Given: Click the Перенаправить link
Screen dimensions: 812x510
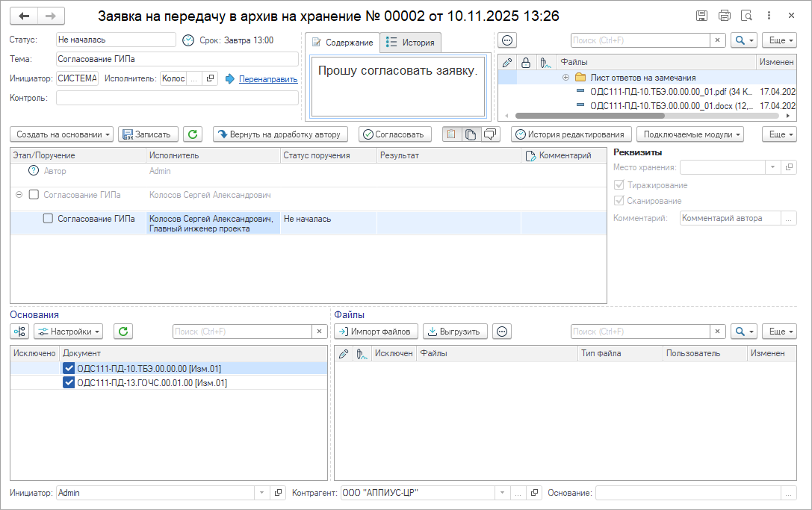Looking at the screenshot, I should (267, 78).
